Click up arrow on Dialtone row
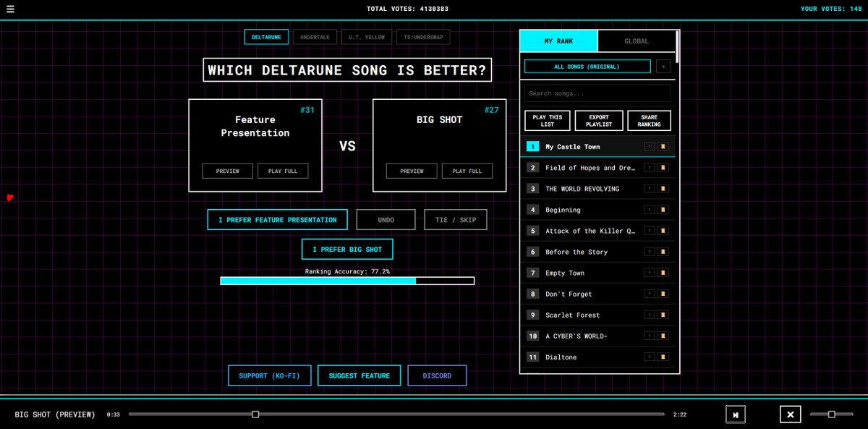The width and height of the screenshot is (868, 429). [x=650, y=357]
